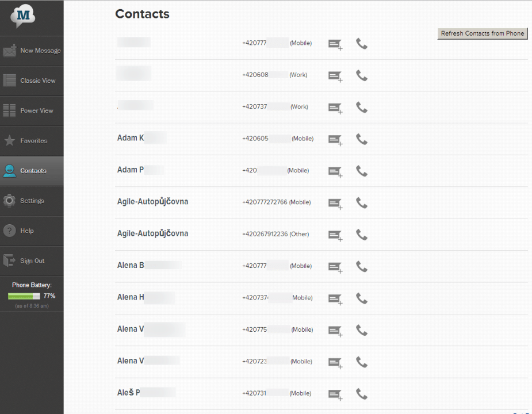This screenshot has width=532, height=414.
Task: Open Favorites from the sidebar
Action: pos(32,141)
